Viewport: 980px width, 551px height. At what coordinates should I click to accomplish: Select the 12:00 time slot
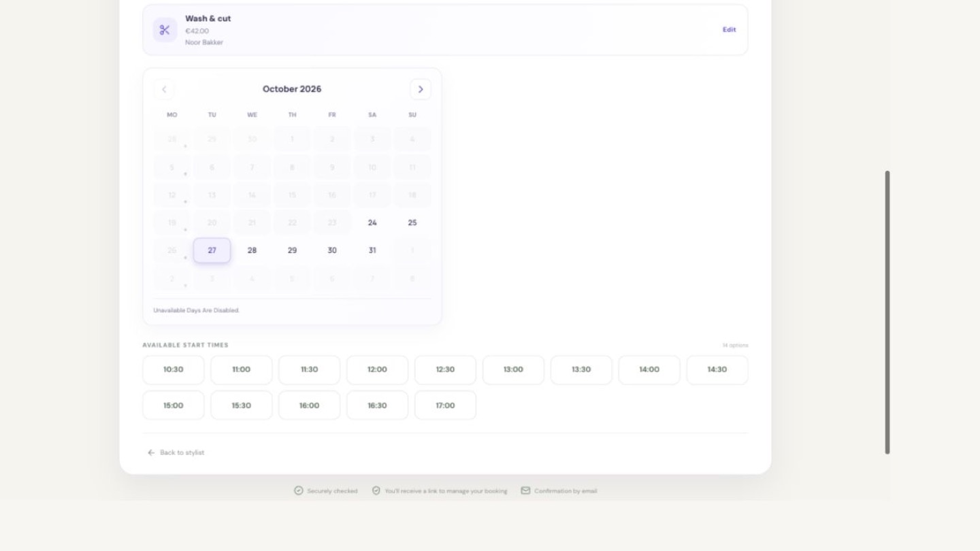(x=378, y=370)
